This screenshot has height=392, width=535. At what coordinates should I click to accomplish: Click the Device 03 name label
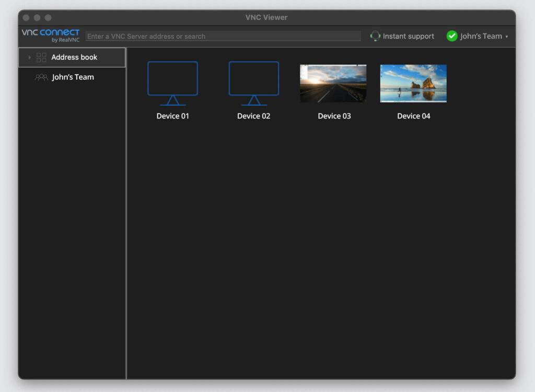(334, 116)
